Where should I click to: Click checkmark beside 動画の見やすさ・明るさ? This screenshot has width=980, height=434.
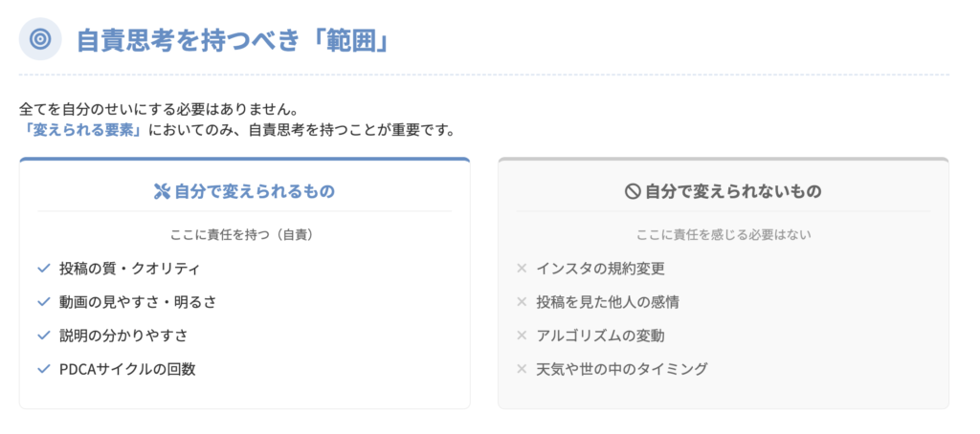pos(43,302)
